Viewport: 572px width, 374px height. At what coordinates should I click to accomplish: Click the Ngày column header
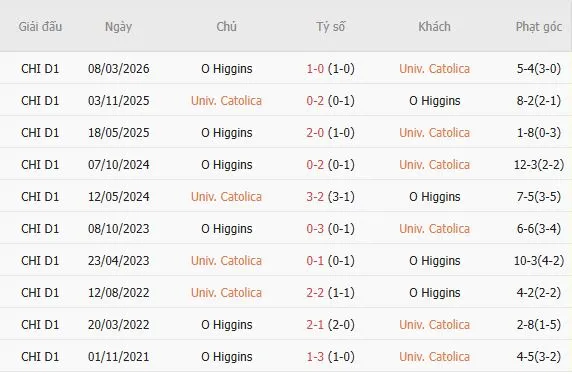pos(118,27)
